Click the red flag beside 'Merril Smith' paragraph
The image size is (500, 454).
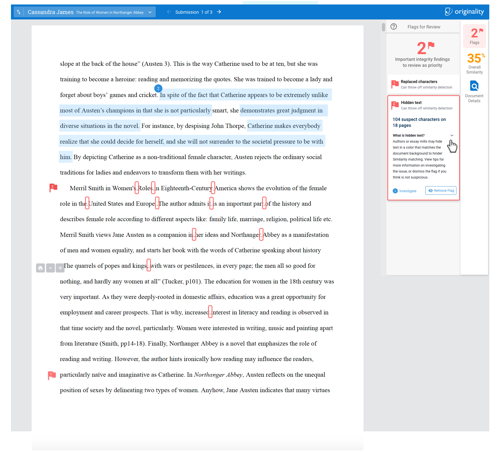pos(53,188)
